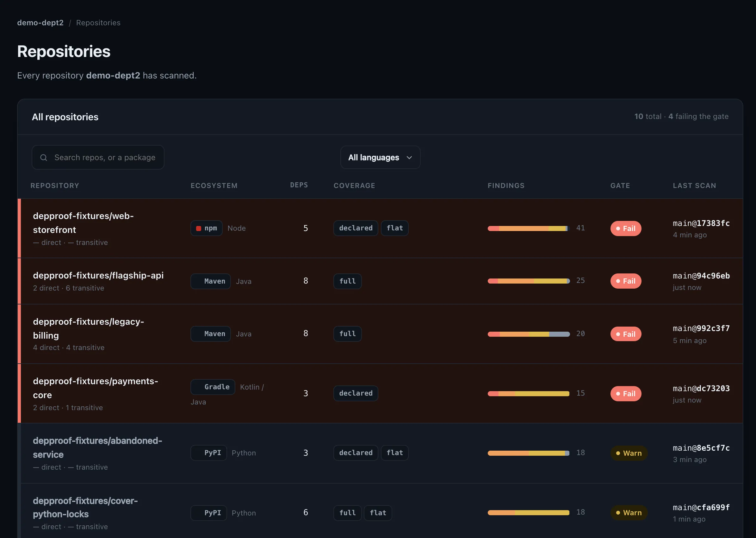Click the findings bar for payments-core
The width and height of the screenshot is (756, 538).
pos(529,394)
